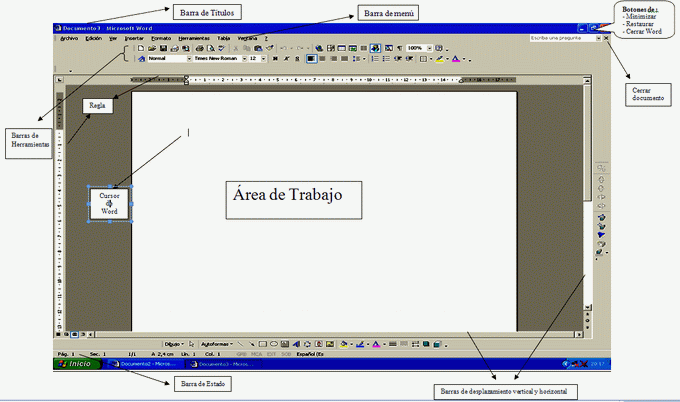
Task: Apply the highlight color marker
Action: (x=439, y=59)
